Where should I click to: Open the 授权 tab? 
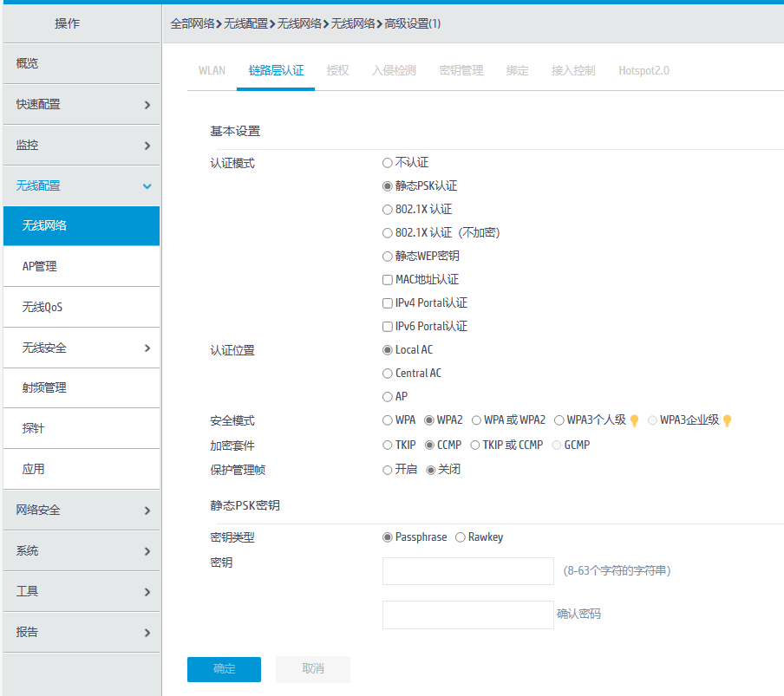coord(338,71)
